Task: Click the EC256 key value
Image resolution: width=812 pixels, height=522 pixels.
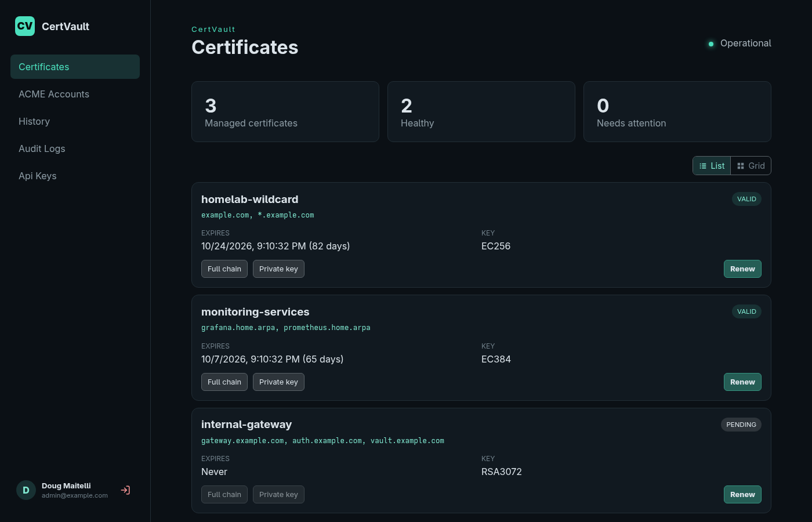Action: (496, 246)
